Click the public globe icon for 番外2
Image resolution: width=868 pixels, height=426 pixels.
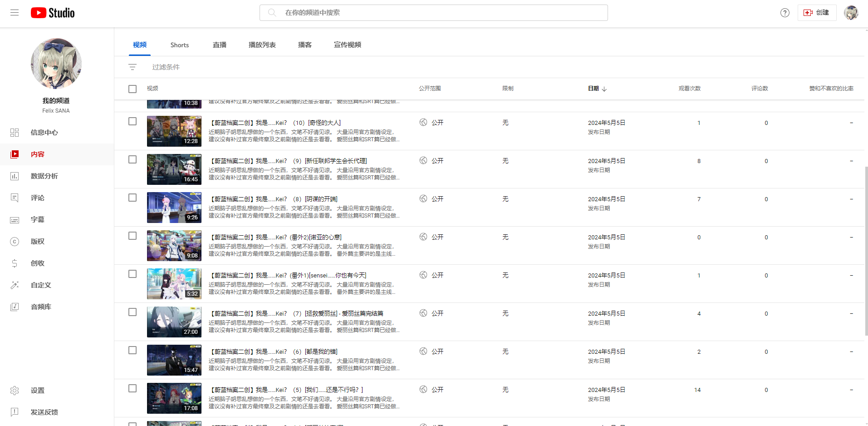click(x=423, y=237)
